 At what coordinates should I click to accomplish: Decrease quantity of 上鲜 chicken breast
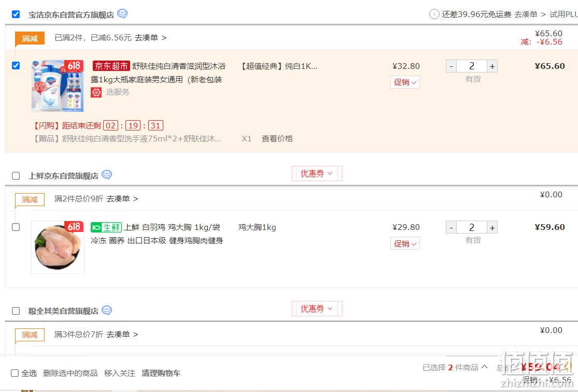point(451,227)
